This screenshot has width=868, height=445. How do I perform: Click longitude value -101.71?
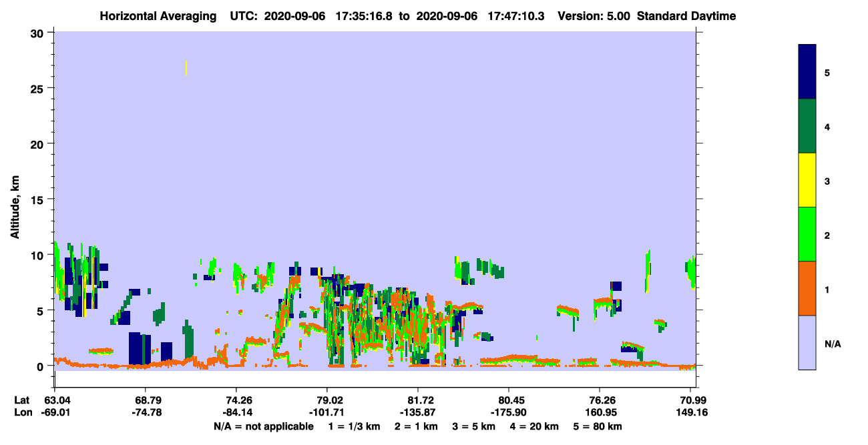point(327,412)
